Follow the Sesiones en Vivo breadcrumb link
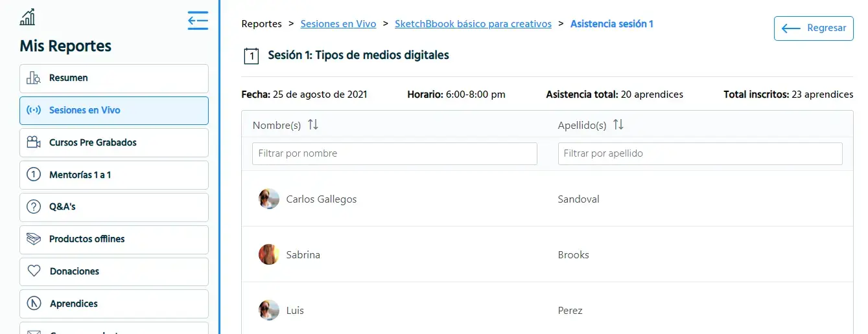The image size is (868, 334). point(338,24)
